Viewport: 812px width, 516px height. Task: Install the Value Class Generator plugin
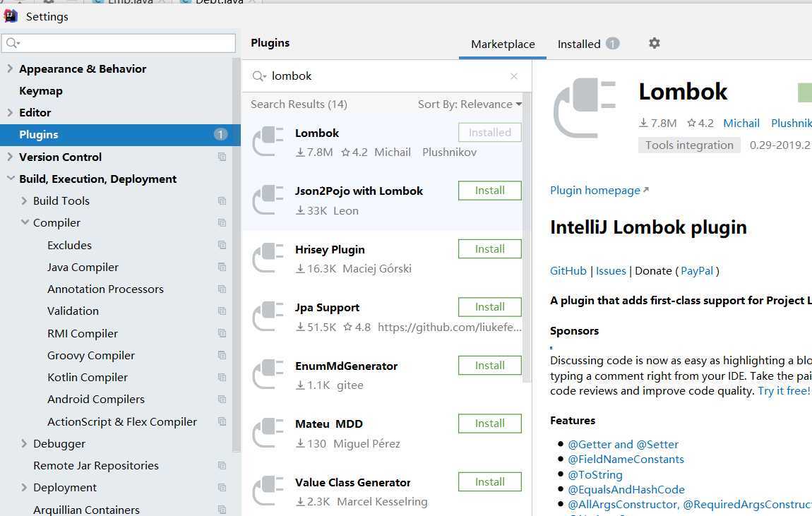[x=490, y=482]
